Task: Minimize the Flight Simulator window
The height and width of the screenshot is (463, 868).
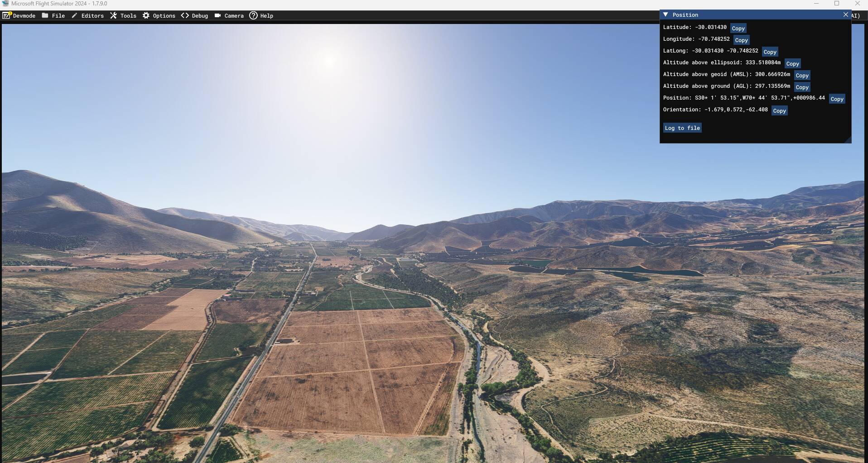Action: 816,4
